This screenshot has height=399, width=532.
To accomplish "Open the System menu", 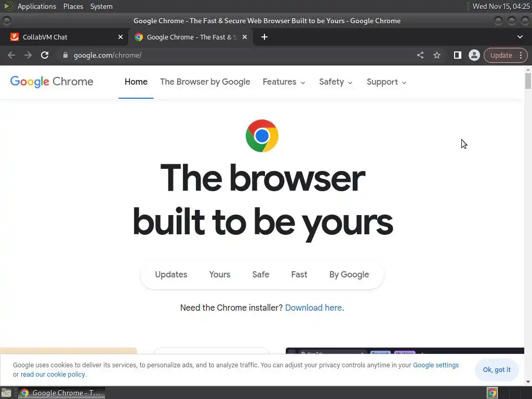I will pos(101,6).
